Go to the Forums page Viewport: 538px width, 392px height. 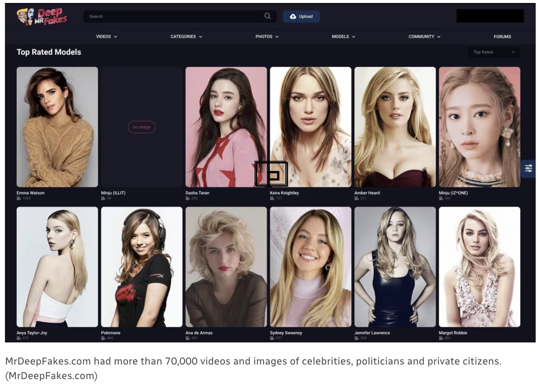(x=502, y=37)
